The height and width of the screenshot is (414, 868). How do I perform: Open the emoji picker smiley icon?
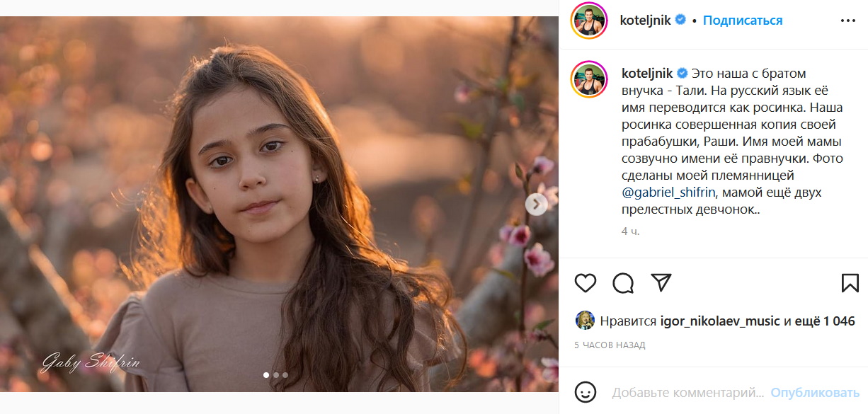coord(585,392)
